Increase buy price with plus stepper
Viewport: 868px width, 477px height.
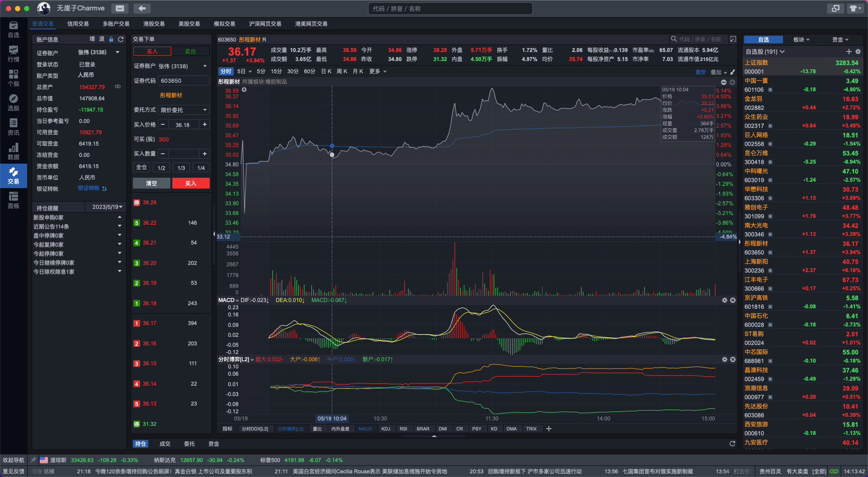tap(205, 125)
